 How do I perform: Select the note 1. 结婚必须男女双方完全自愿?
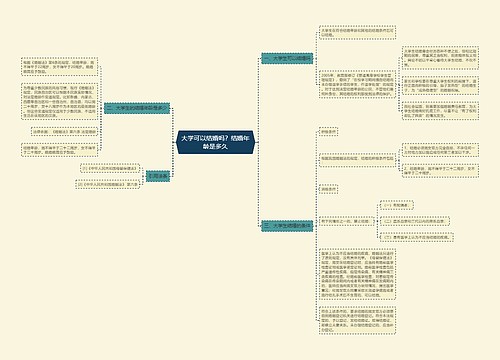[440, 150]
